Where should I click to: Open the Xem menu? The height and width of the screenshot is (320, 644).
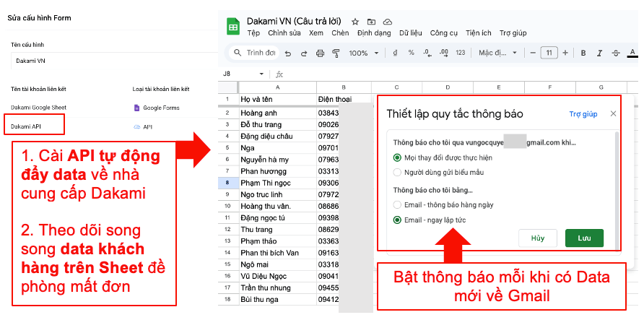316,33
